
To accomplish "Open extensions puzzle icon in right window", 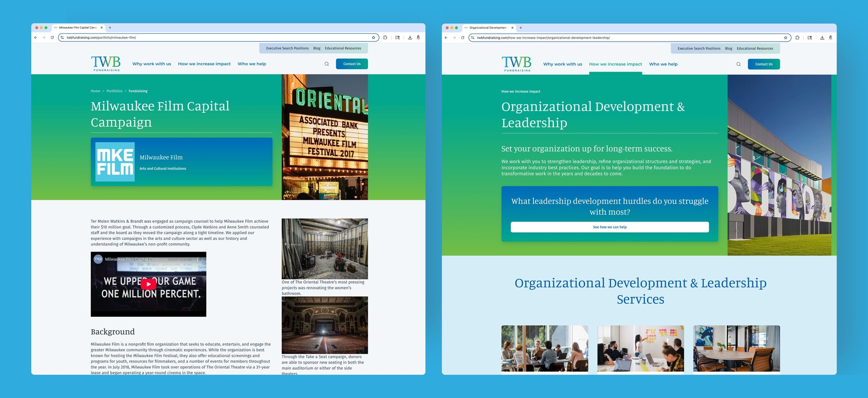I will click(797, 38).
